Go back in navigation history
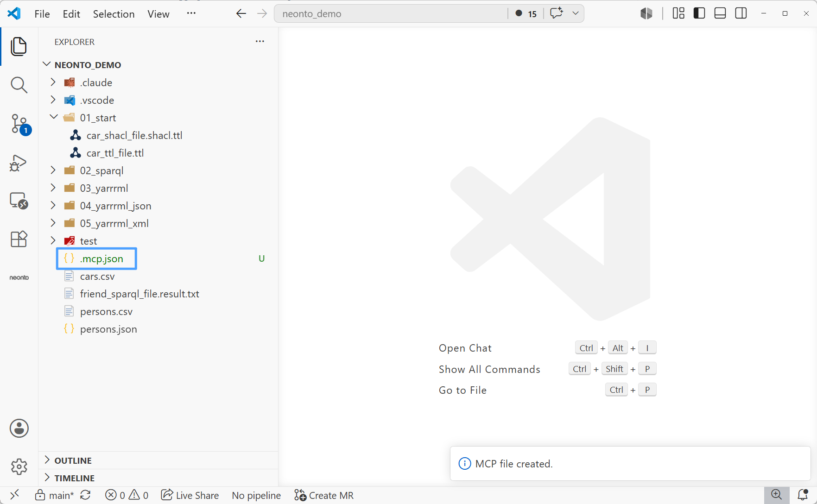Image resolution: width=817 pixels, height=504 pixels. 241,14
